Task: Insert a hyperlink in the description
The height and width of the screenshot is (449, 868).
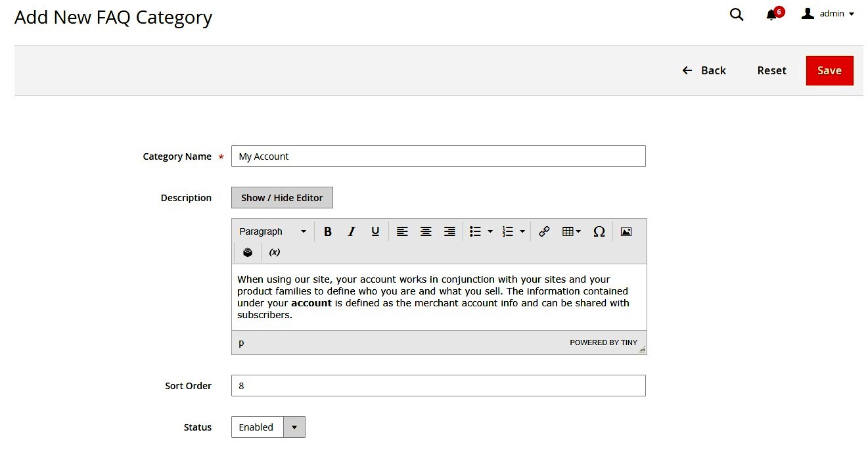Action: [544, 231]
